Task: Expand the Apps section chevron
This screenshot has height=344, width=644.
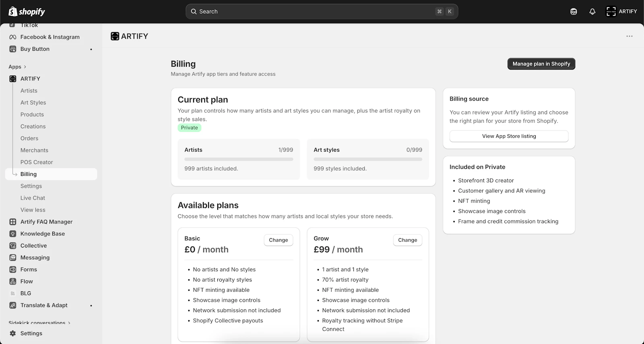Action: (25, 67)
